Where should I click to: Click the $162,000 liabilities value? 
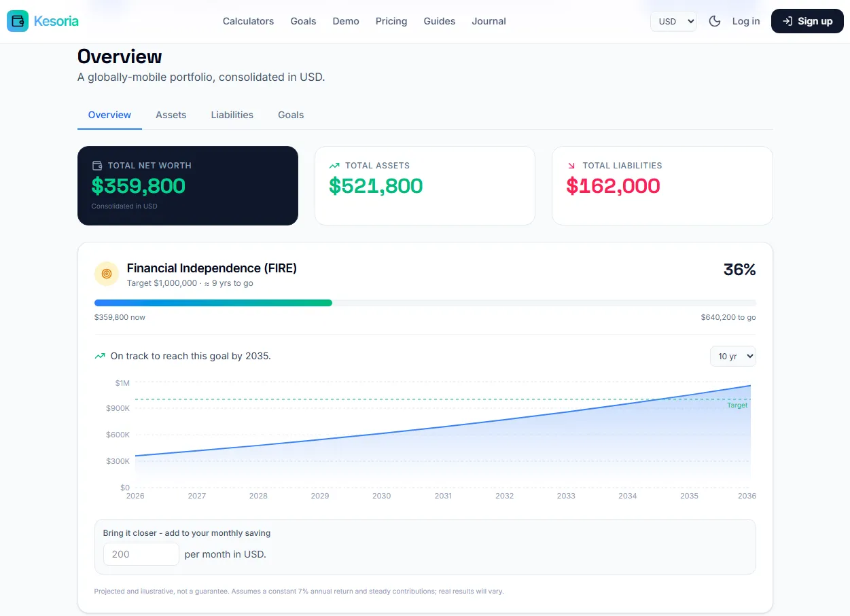coord(614,186)
